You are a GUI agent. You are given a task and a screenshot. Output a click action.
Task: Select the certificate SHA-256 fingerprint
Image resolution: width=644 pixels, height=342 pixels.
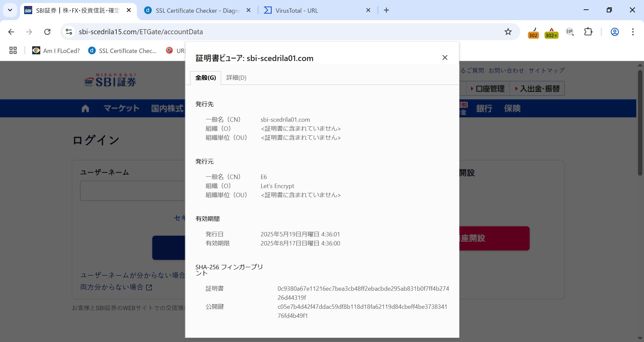[x=363, y=293]
